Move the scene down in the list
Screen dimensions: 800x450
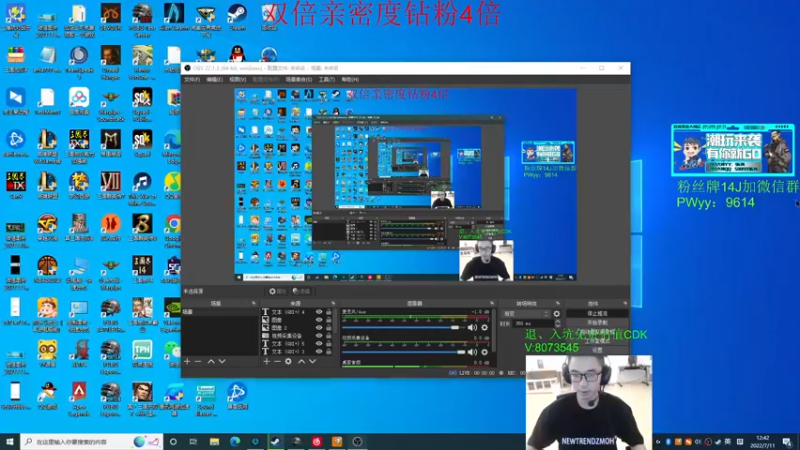[222, 362]
